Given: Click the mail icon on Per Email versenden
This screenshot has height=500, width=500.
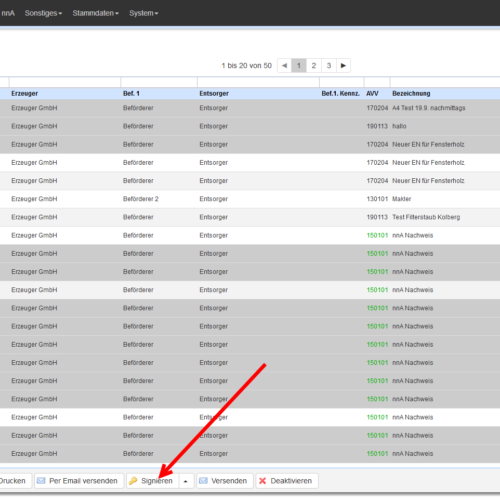Looking at the screenshot, I should [x=41, y=481].
